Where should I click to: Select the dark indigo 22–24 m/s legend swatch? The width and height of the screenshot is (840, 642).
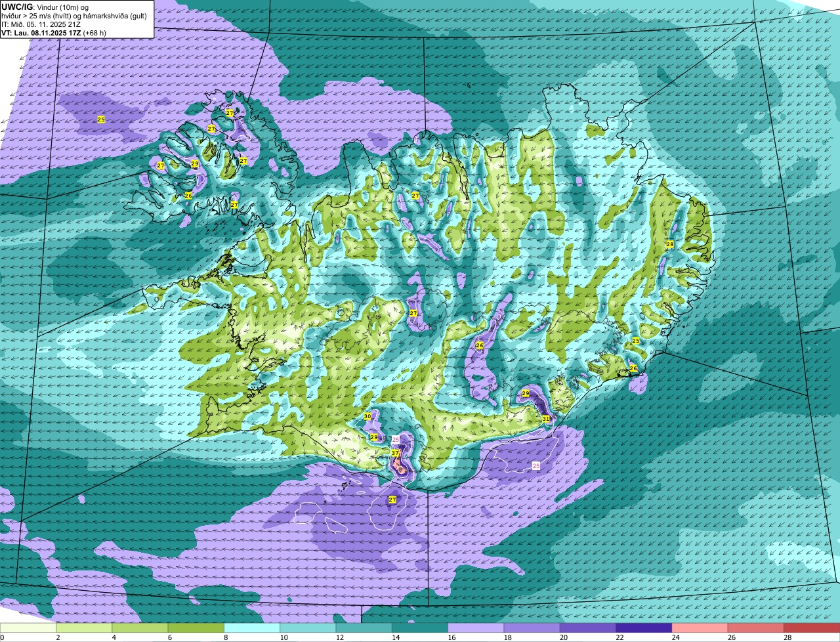click(644, 628)
